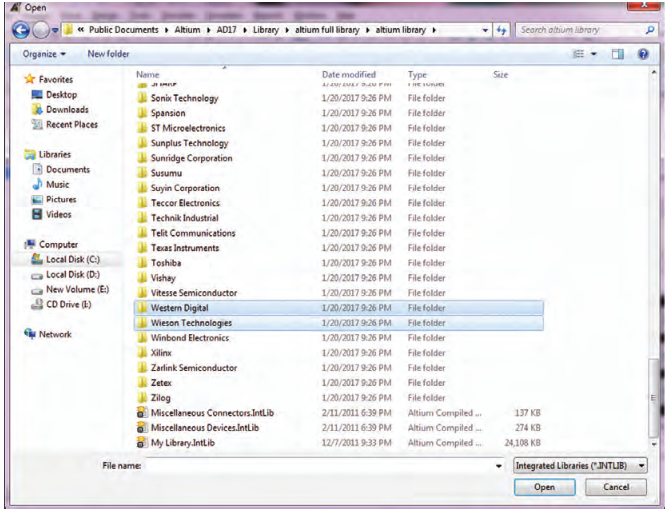
Task: Click the Back navigation arrow button
Action: point(21,30)
